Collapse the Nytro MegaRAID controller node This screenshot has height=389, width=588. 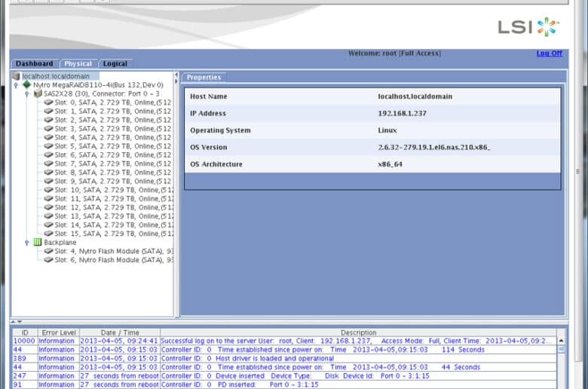pyautogui.click(x=16, y=85)
